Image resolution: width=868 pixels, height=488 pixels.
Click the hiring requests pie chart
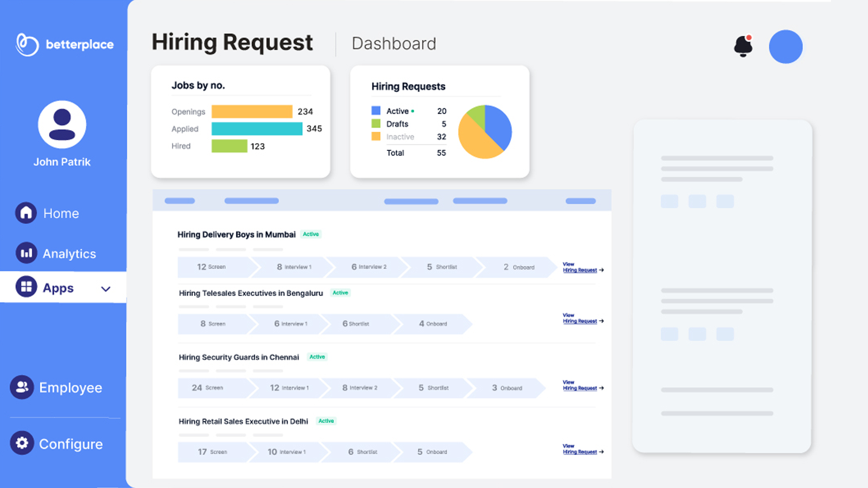(485, 132)
